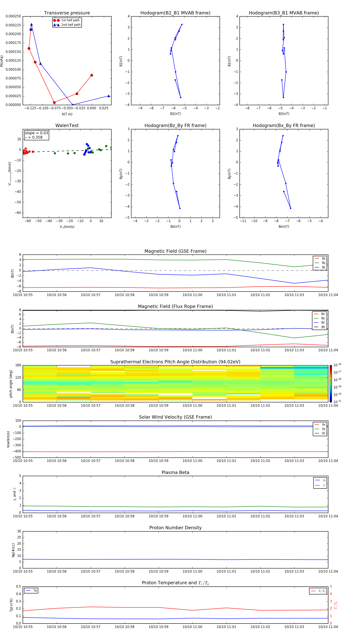351x644 pixels.
Task: Click the 'Transverse pressure' plot title
Action: click(67, 13)
